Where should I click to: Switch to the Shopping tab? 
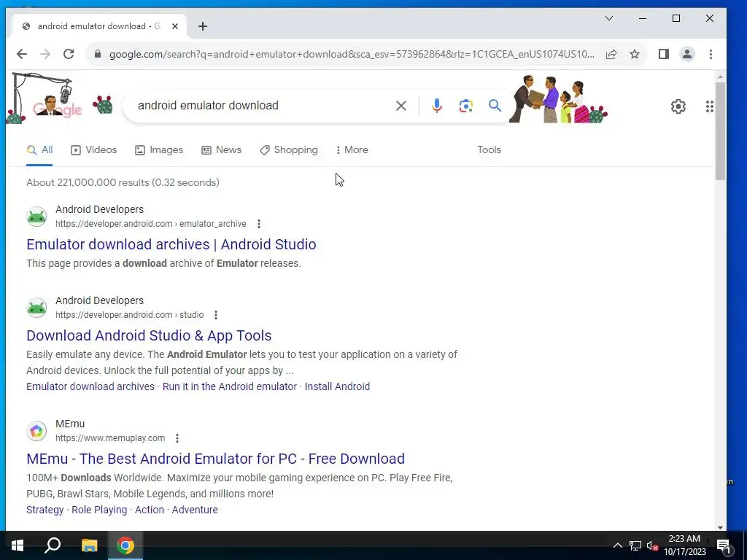pyautogui.click(x=289, y=150)
